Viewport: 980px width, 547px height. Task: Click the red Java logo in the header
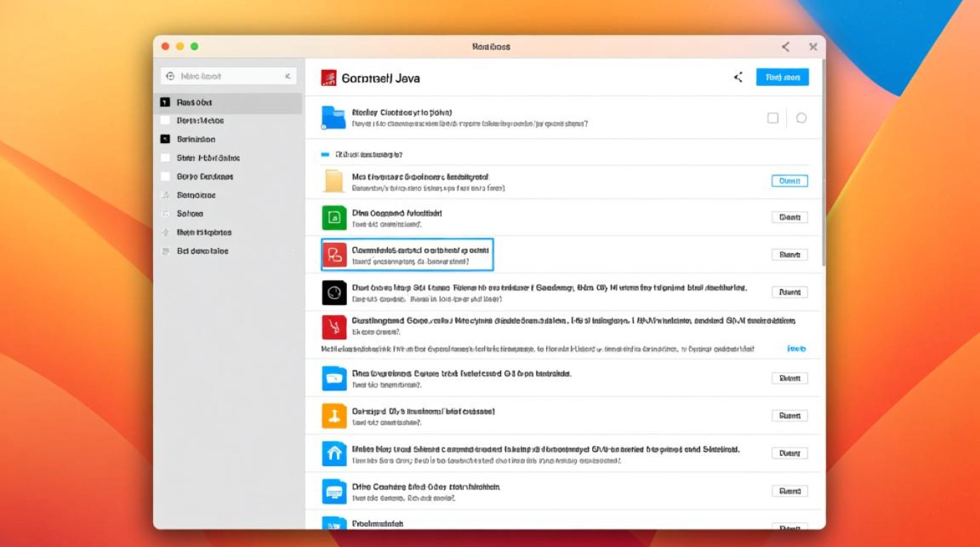click(x=329, y=77)
